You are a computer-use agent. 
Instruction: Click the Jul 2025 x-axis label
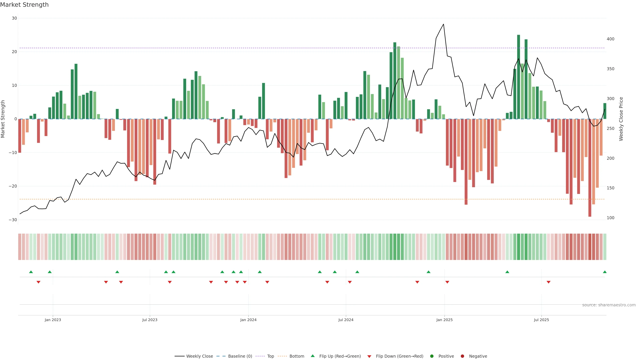[x=541, y=320]
